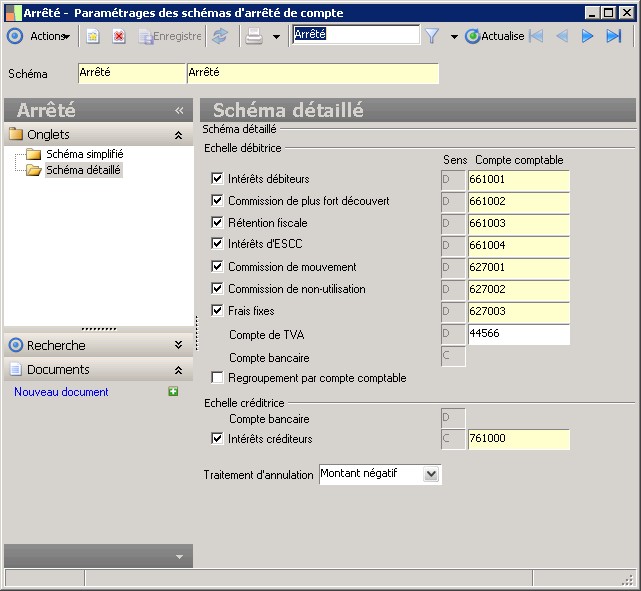Screen dimensions: 641x591
Task: Uncheck the Intérêts débiteurs checkbox
Action: pos(217,179)
